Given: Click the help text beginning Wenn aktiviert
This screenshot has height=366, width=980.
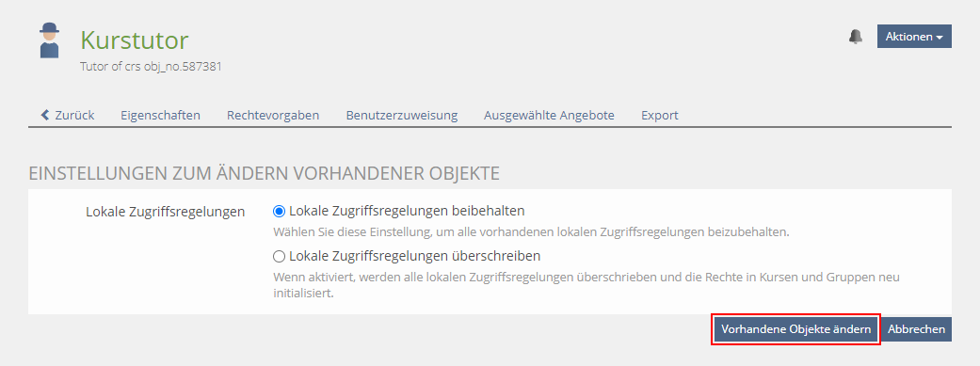Looking at the screenshot, I should 591,284.
